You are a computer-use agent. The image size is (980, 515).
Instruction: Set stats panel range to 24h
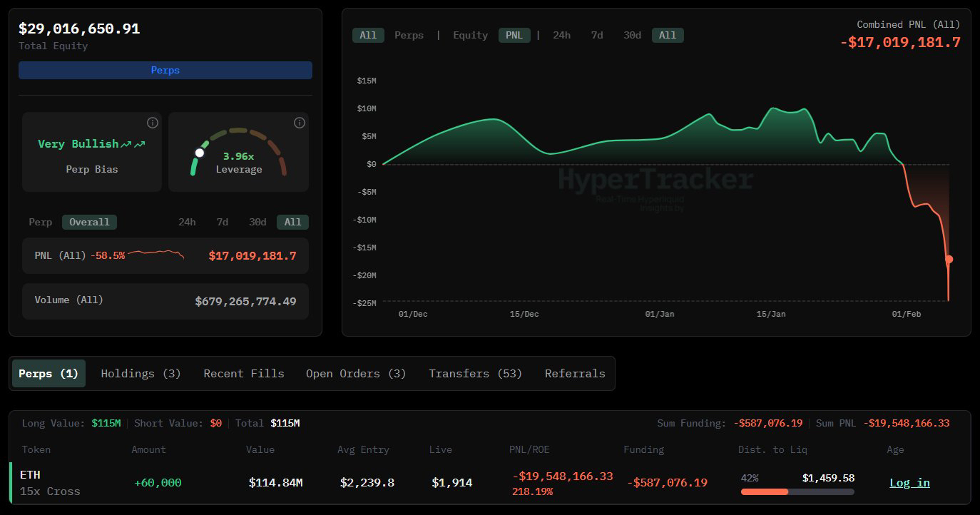(187, 222)
